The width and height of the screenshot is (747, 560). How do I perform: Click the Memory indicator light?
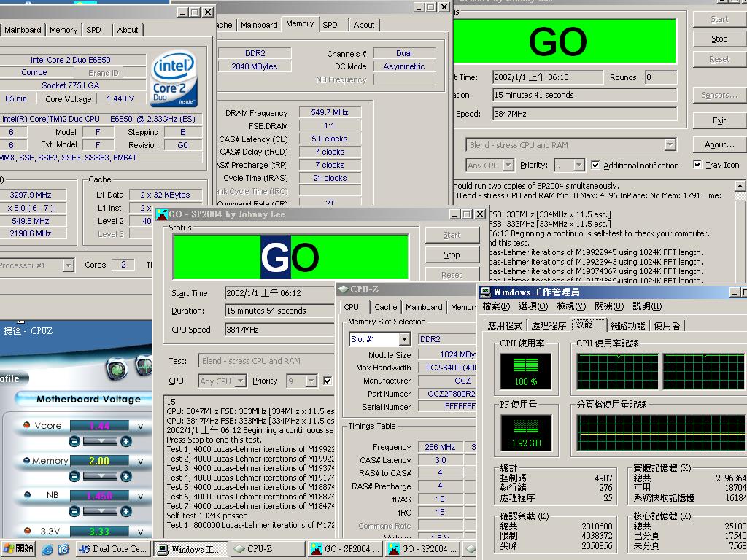[27, 461]
